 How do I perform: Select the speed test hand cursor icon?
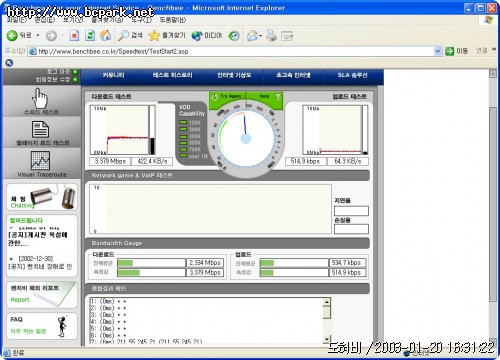pos(40,98)
